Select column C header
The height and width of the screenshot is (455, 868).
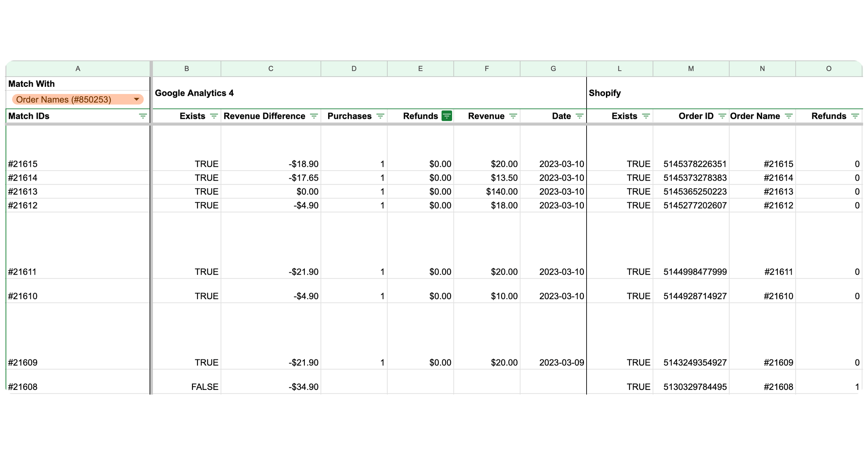click(270, 69)
